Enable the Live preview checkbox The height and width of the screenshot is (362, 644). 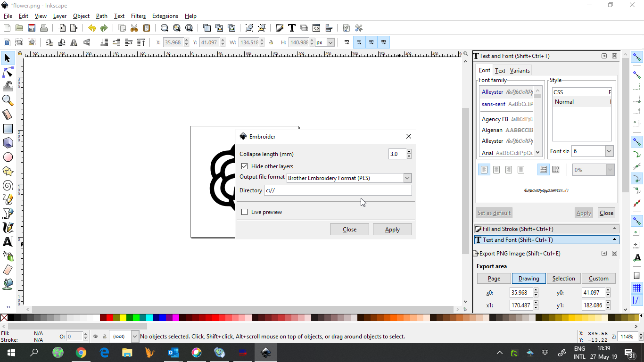point(244,212)
